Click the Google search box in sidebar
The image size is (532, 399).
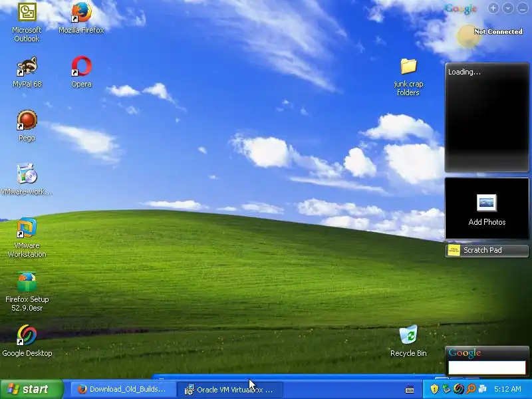click(487, 368)
